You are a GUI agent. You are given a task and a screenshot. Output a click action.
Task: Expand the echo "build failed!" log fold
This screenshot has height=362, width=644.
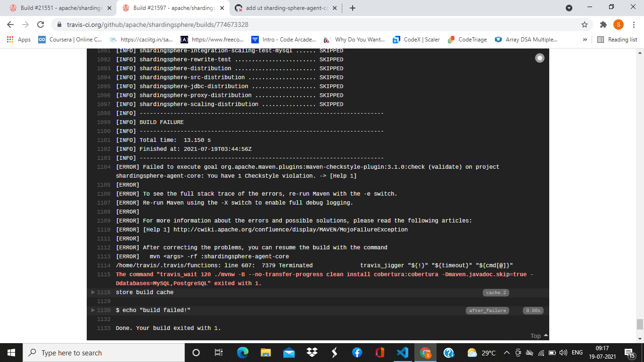click(93, 310)
